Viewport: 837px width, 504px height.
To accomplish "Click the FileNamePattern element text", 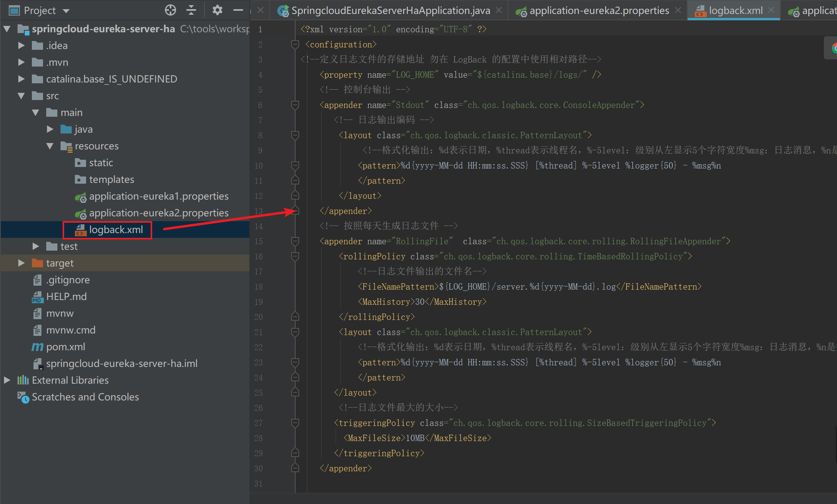I will [529, 286].
